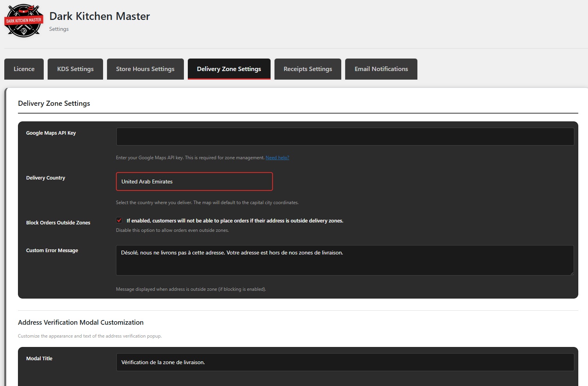Focus the Google Maps API Key field
Screen dimensions: 588x386
pyautogui.click(x=345, y=137)
